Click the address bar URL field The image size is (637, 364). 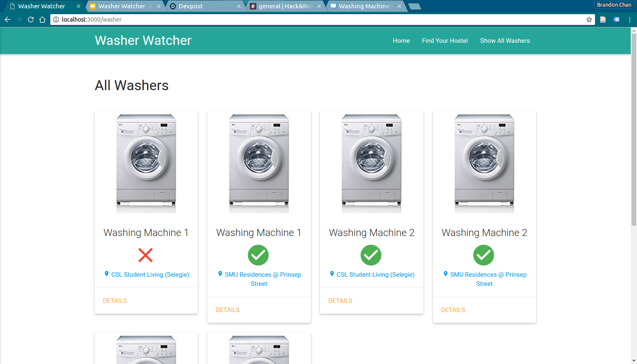tap(322, 20)
